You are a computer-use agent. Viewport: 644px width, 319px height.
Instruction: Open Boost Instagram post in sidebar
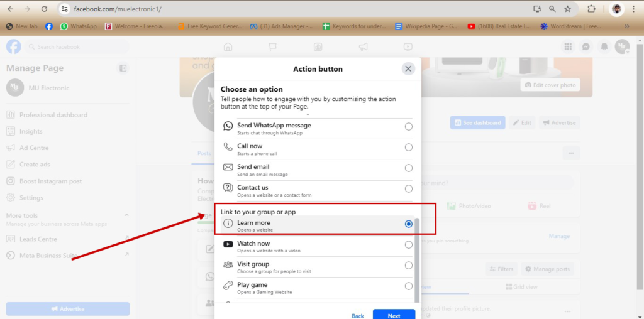coord(50,181)
